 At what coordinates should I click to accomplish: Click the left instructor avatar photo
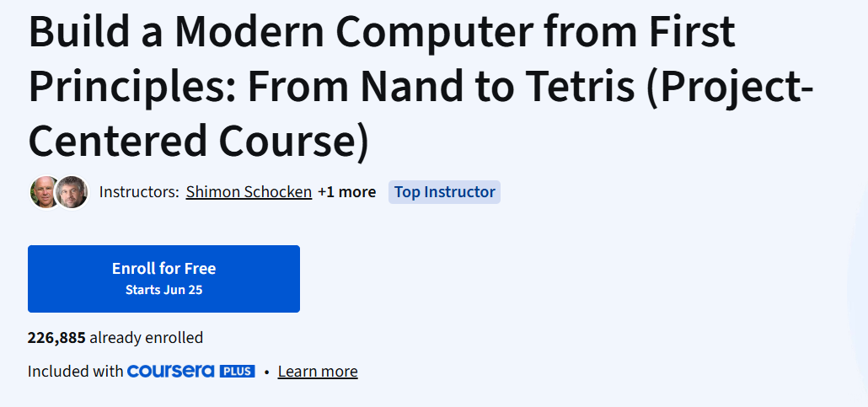tap(44, 192)
